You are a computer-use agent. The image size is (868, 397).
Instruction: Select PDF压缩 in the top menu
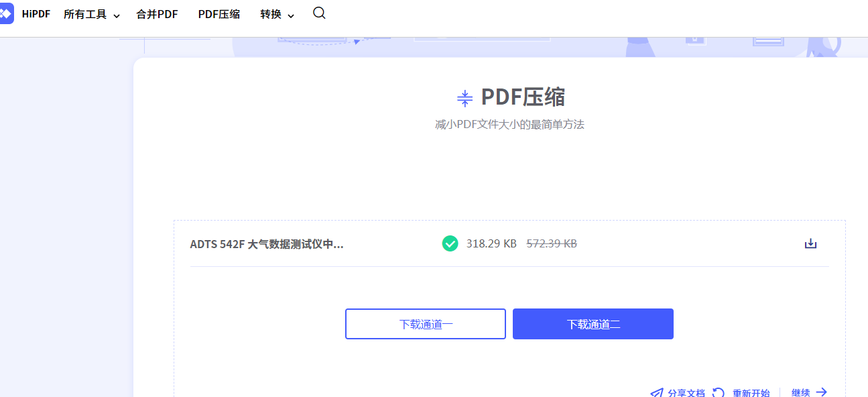click(219, 13)
